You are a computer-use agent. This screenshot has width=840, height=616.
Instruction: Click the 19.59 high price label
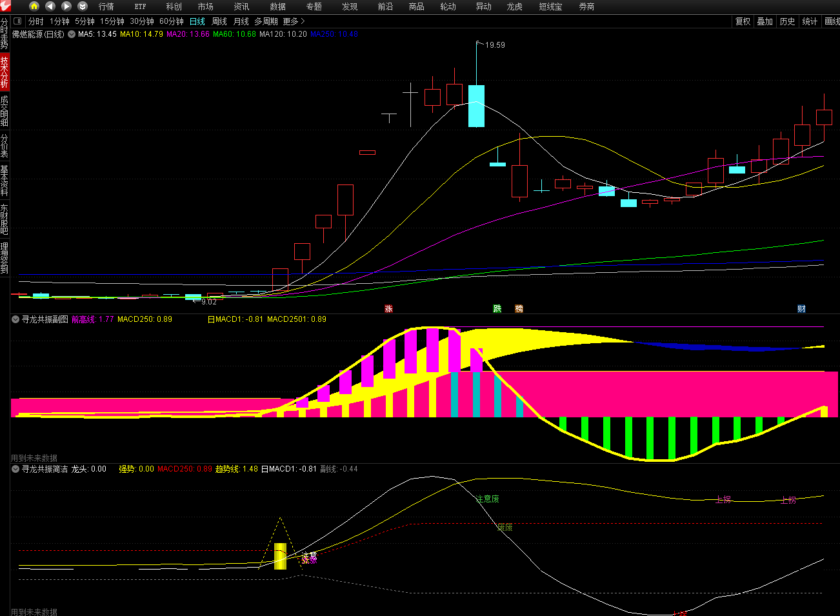[x=495, y=45]
